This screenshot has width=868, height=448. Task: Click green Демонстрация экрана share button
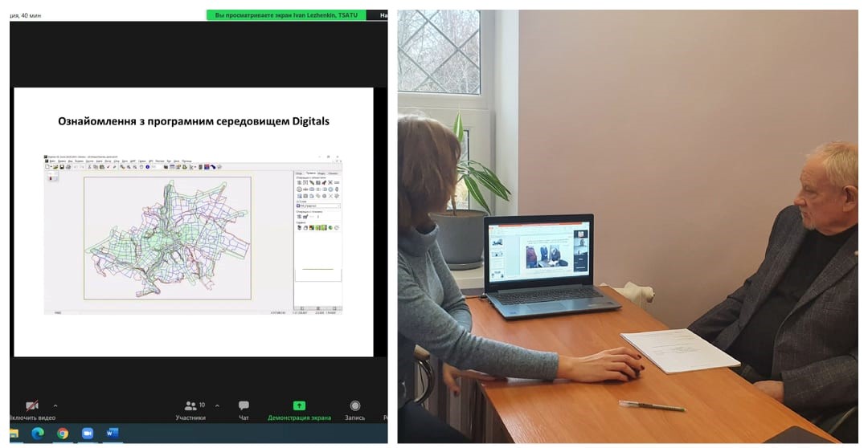[x=299, y=410]
